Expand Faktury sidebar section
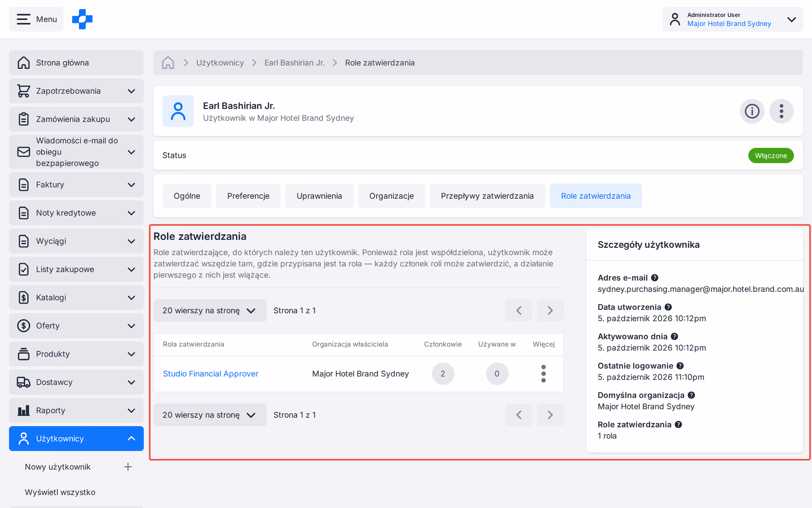 click(76, 185)
